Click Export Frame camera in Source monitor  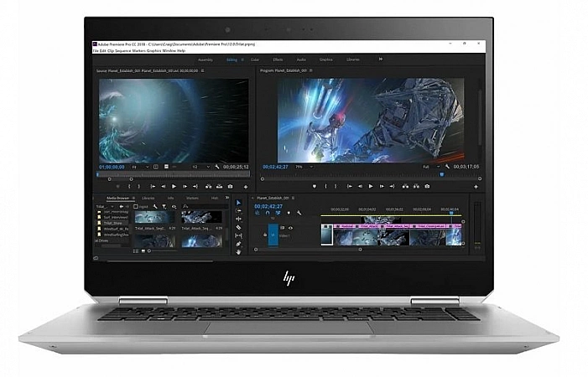[x=230, y=186]
